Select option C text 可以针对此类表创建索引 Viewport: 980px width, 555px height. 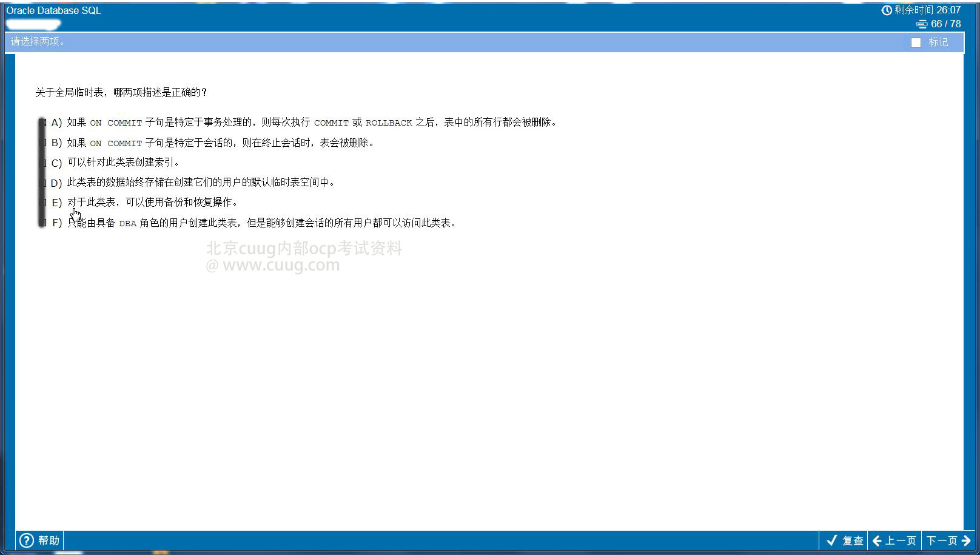123,163
